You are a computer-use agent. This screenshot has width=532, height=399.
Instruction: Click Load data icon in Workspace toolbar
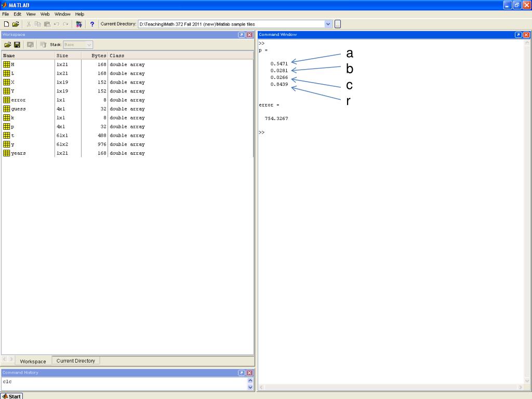8,45
